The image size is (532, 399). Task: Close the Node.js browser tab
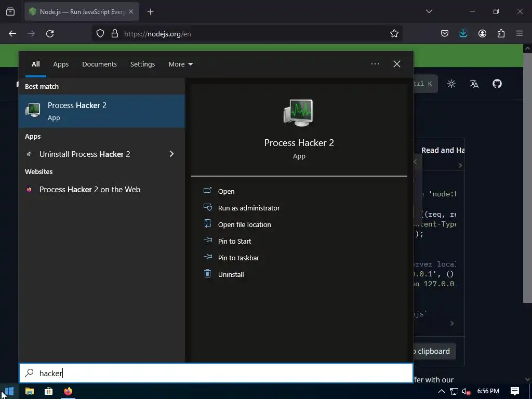131,11
